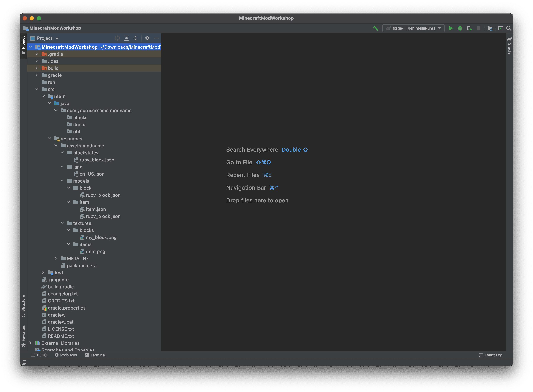Screen dimensions: 533x392
Task: Open forge-1 [genIntellijRuns] run configuration dropdown
Action: click(x=413, y=28)
